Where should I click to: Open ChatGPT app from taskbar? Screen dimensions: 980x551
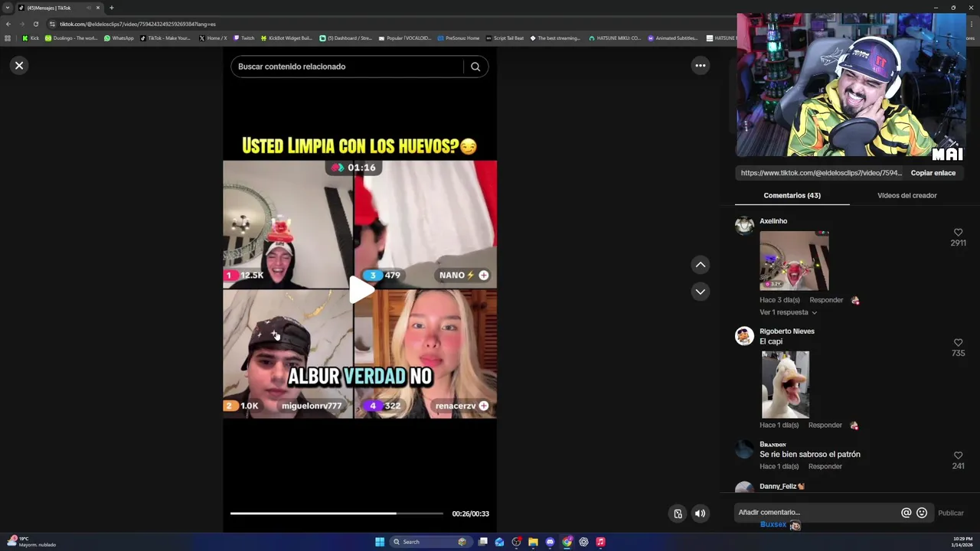click(x=583, y=542)
